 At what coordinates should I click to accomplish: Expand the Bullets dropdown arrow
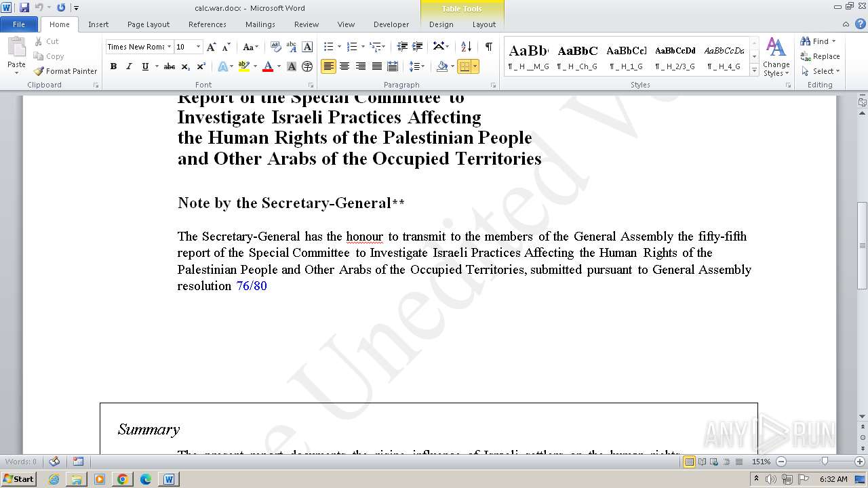339,47
